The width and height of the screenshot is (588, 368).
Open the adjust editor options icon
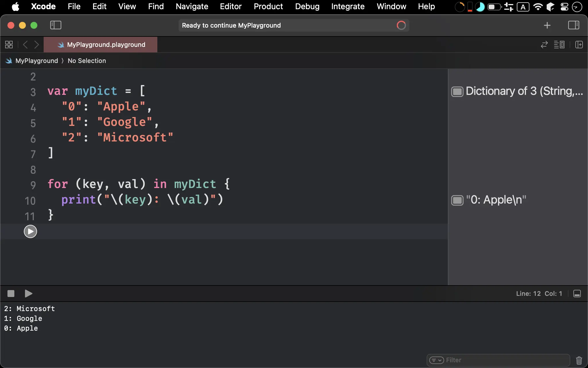(x=559, y=45)
